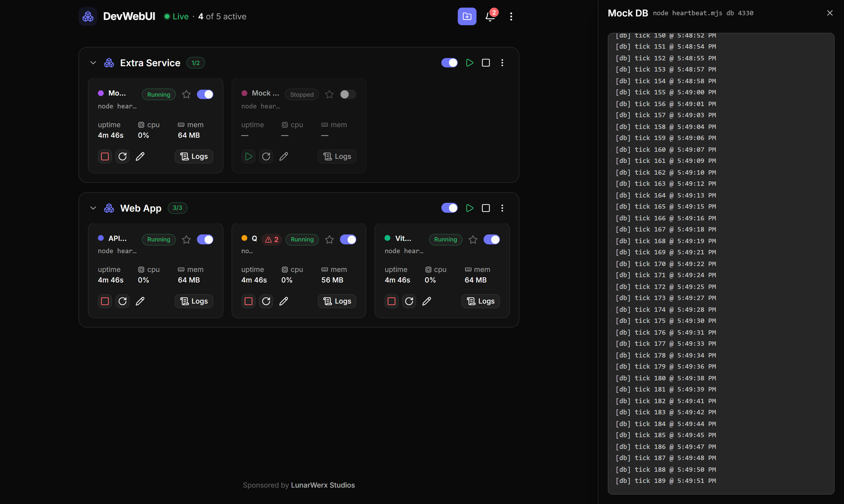Restart the running Mo... service
Viewport: 844px width, 504px height.
pyautogui.click(x=122, y=156)
